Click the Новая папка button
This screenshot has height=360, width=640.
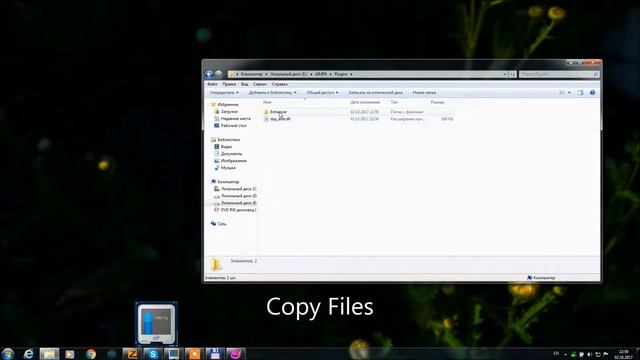[424, 93]
